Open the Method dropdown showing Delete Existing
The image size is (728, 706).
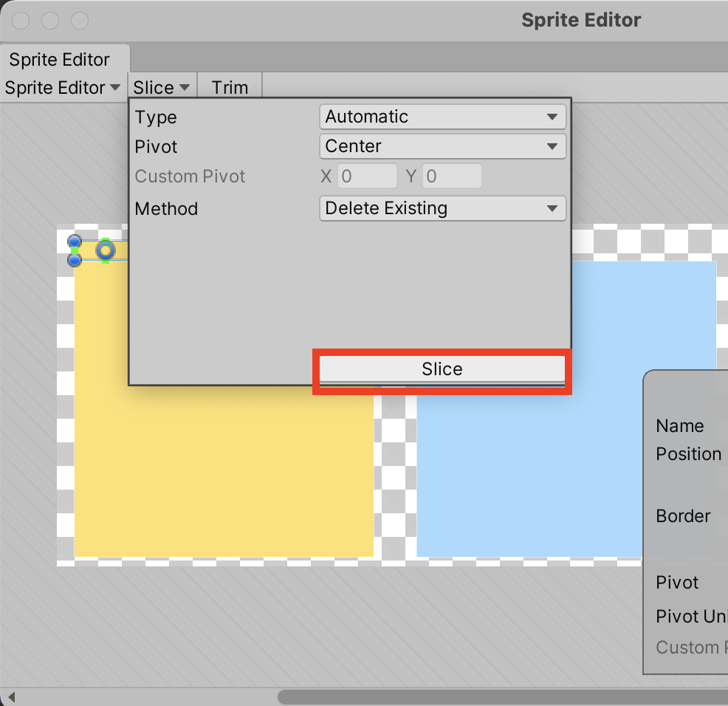pos(442,208)
